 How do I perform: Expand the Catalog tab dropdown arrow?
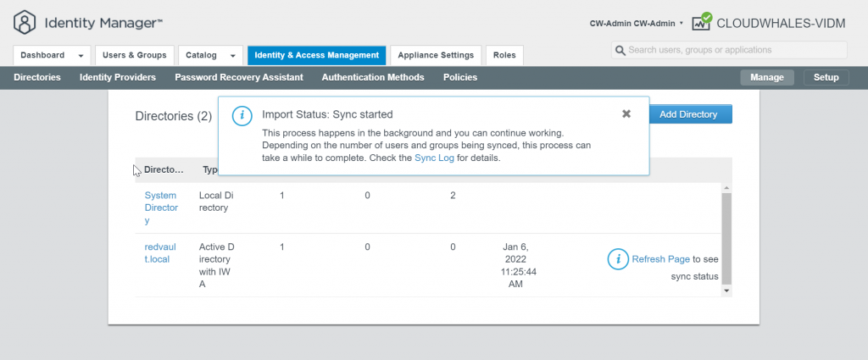tap(233, 56)
